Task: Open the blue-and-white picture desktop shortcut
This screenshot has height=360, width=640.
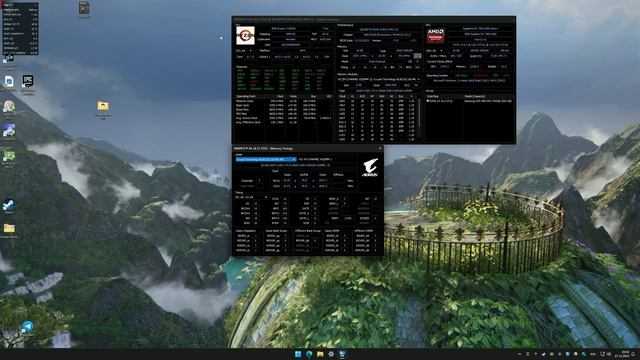Action: point(9,130)
